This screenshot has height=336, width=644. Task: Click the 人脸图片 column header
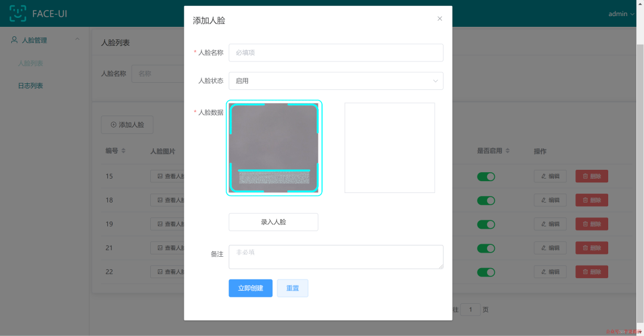(x=163, y=151)
